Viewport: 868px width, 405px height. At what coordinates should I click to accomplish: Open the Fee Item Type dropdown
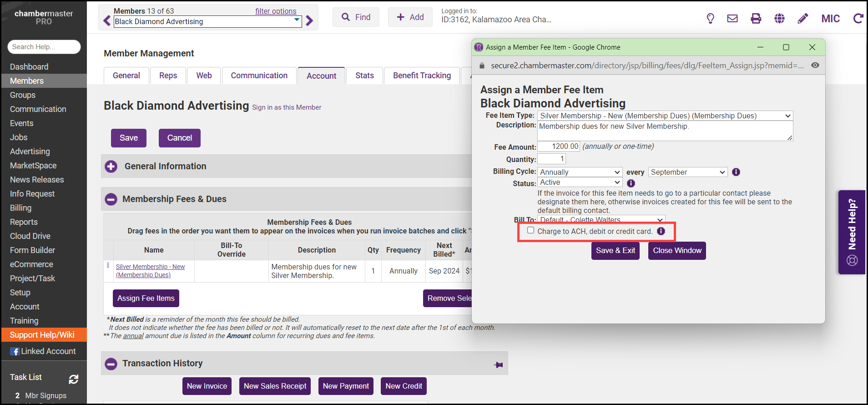pyautogui.click(x=665, y=116)
